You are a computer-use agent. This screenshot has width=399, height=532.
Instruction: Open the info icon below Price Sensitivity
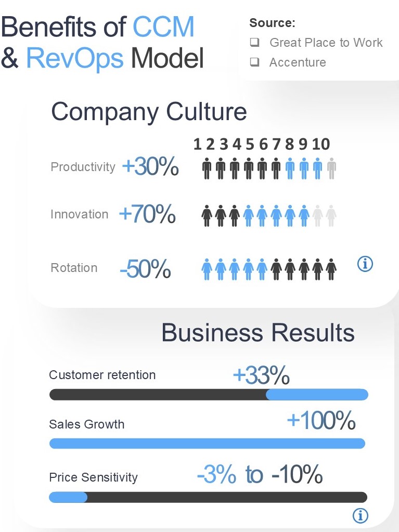tap(360, 515)
